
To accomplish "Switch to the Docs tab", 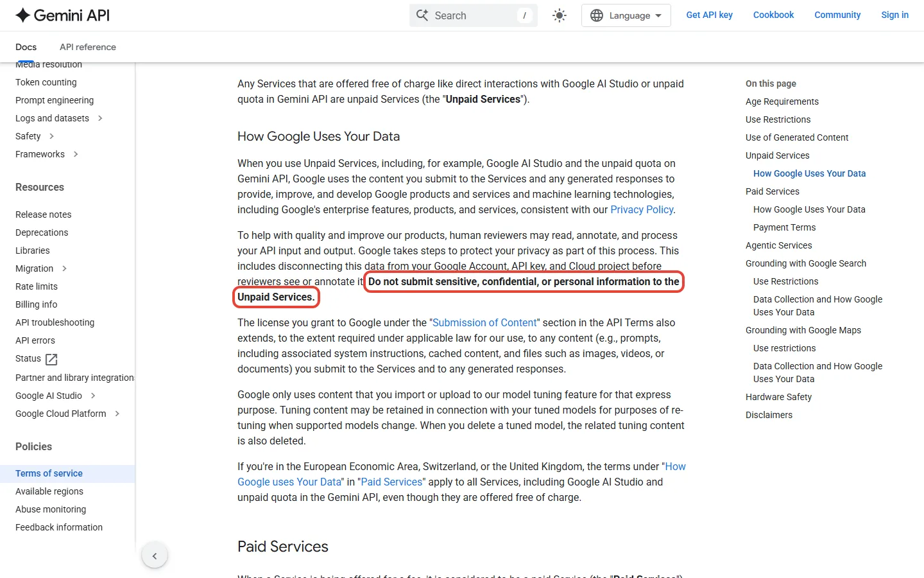I will (x=26, y=47).
